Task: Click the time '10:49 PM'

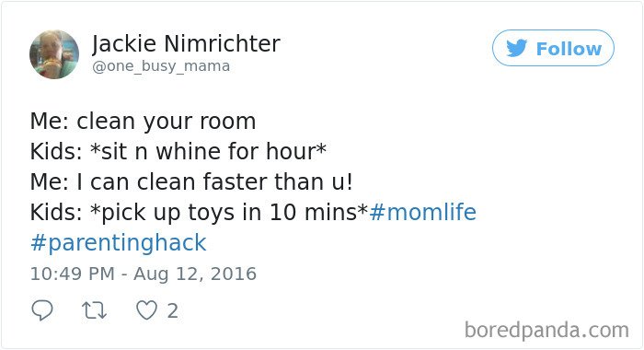Action: coord(73,274)
